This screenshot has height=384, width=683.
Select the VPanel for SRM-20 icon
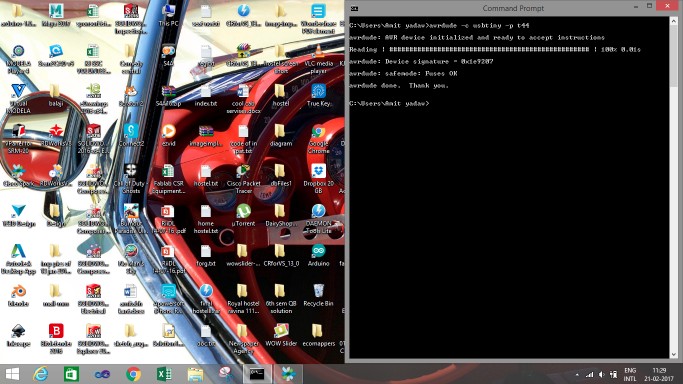pyautogui.click(x=18, y=139)
